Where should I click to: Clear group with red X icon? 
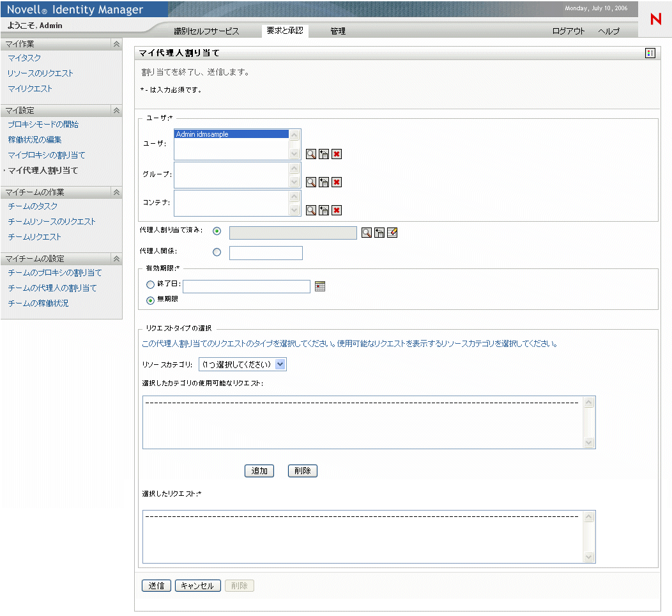(x=337, y=182)
